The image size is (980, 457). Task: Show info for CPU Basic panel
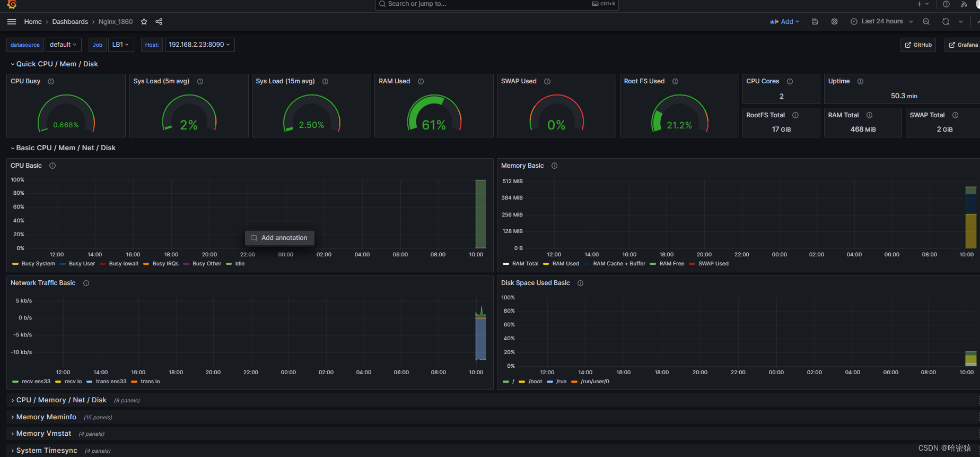point(52,166)
